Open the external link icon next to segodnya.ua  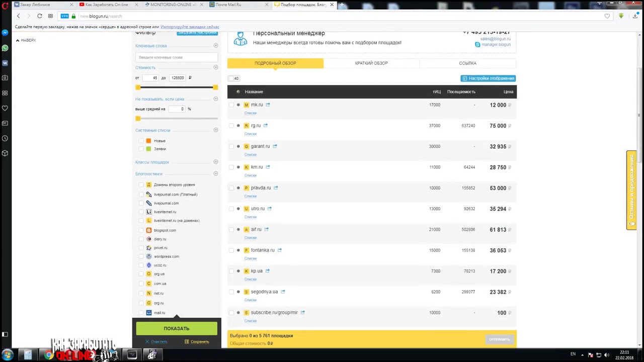(283, 292)
